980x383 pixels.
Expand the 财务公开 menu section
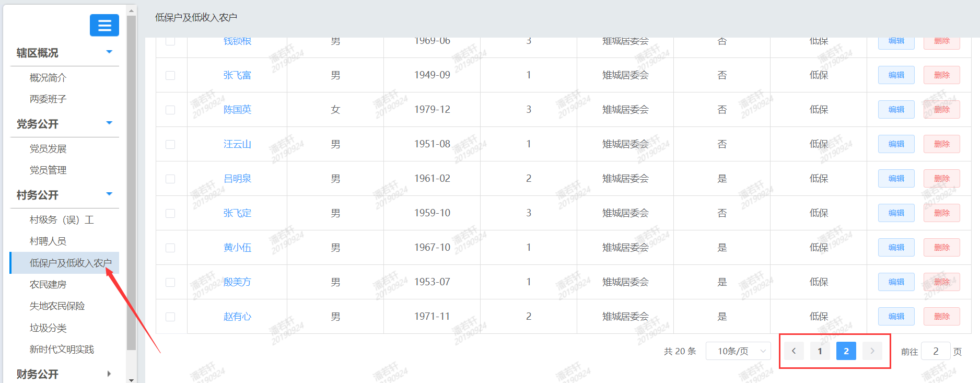[x=109, y=374]
